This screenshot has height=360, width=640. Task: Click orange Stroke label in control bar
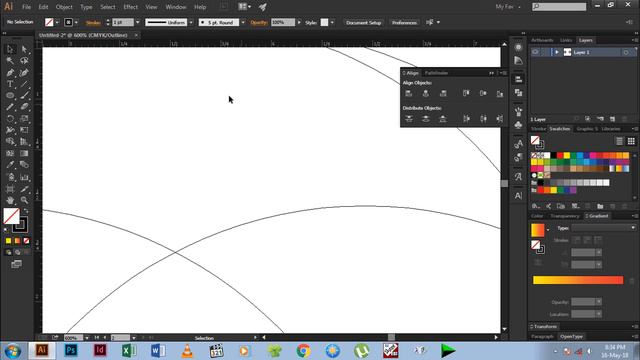[x=93, y=22]
